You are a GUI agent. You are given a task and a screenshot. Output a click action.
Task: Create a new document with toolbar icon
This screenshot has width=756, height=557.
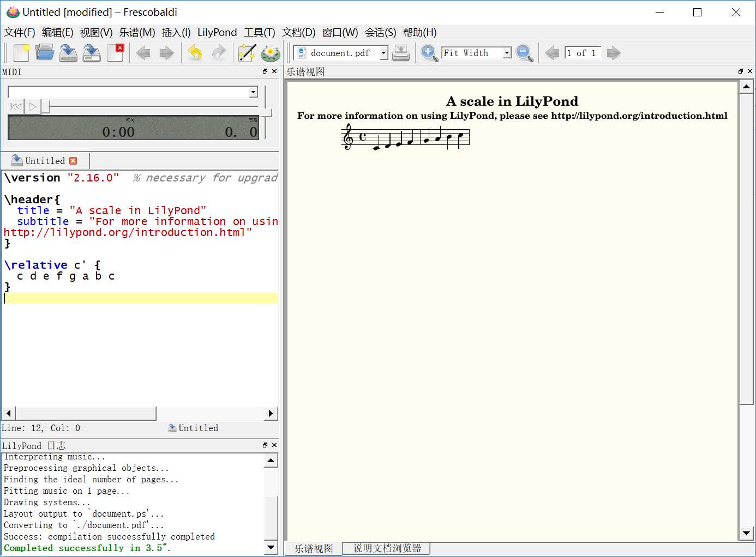(x=21, y=53)
